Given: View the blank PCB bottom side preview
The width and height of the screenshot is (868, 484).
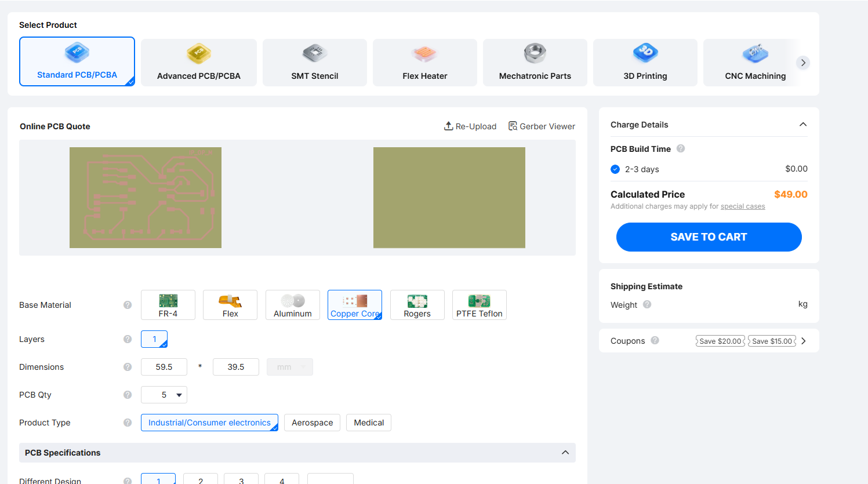Looking at the screenshot, I should tap(449, 198).
